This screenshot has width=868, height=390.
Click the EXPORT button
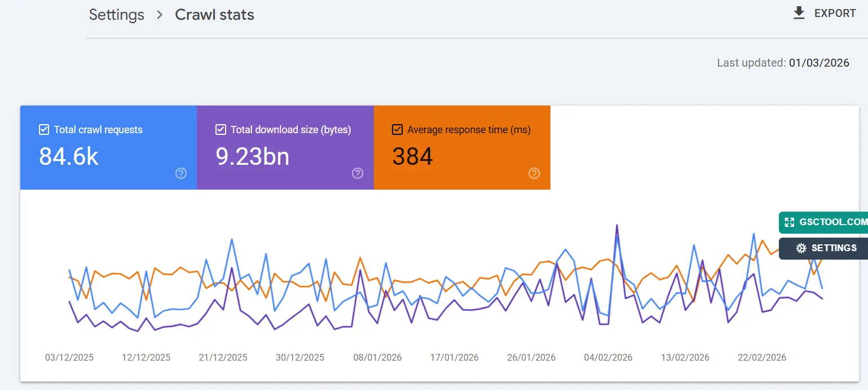(x=835, y=12)
